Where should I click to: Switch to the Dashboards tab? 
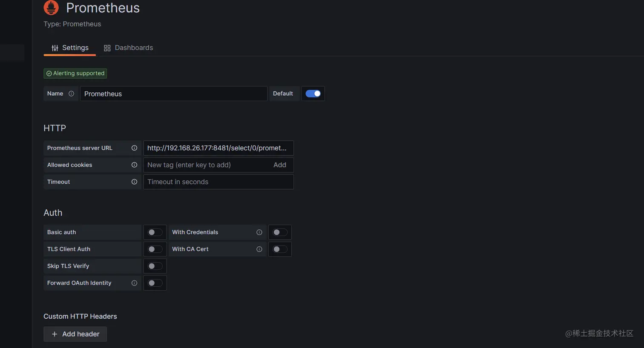(128, 48)
